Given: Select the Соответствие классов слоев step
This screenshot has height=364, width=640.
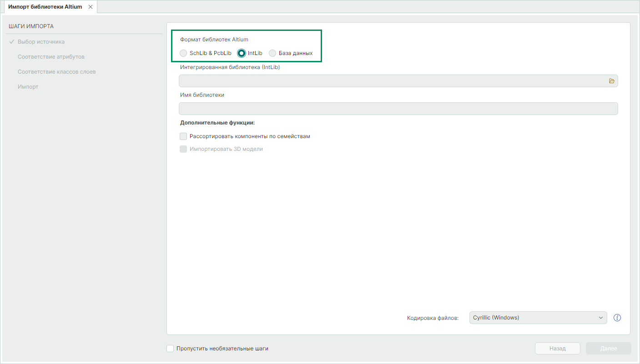Looking at the screenshot, I should pyautogui.click(x=56, y=72).
